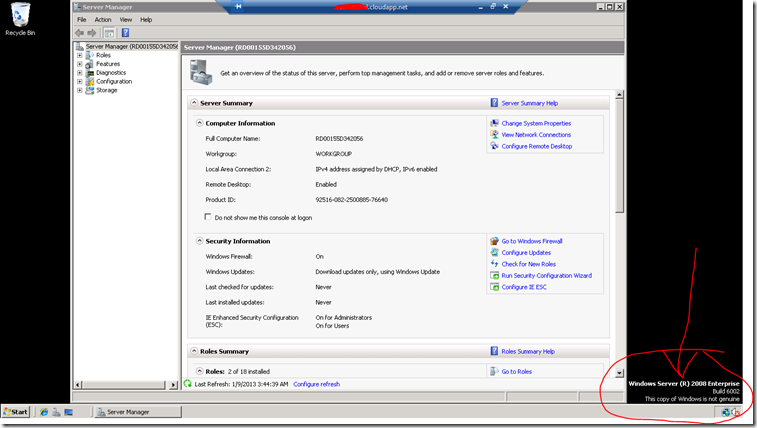Click the Recycle Bin desktop icon
Image resolution: width=757 pixels, height=428 pixels.
pos(20,19)
